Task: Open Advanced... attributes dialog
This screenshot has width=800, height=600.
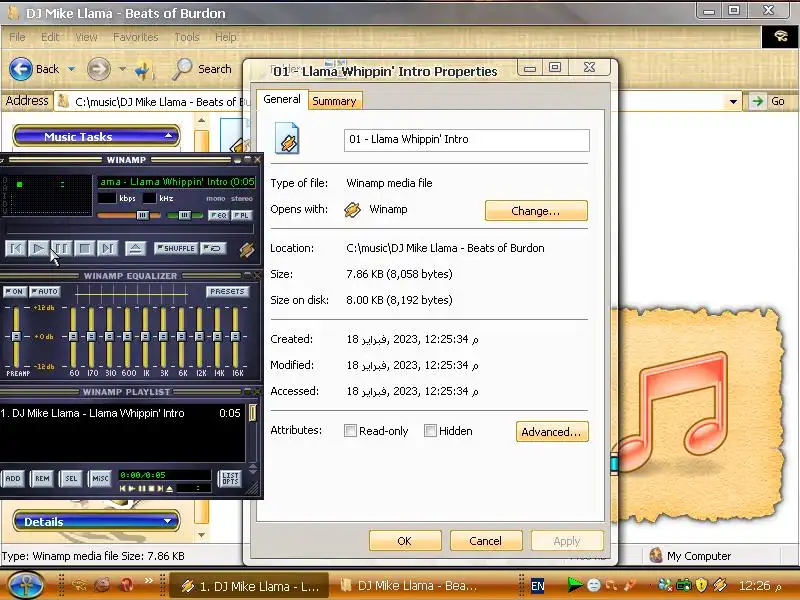Action: (x=552, y=432)
